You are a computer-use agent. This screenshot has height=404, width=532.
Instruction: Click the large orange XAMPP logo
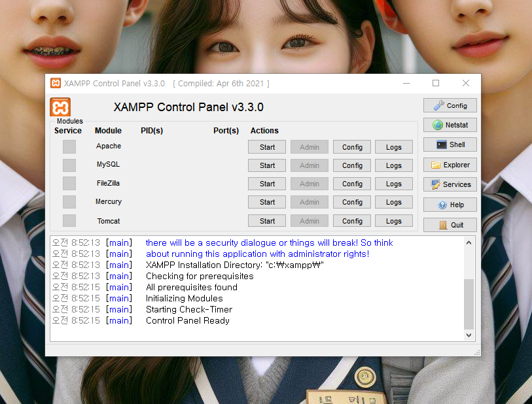tap(60, 107)
